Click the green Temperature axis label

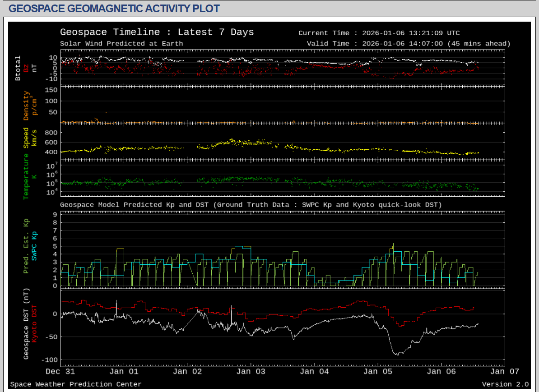(26, 176)
